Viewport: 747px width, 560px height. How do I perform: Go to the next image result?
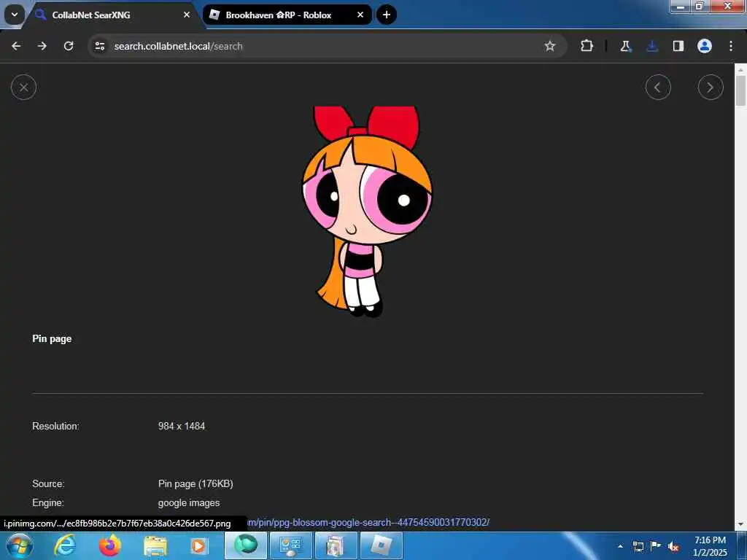click(711, 87)
